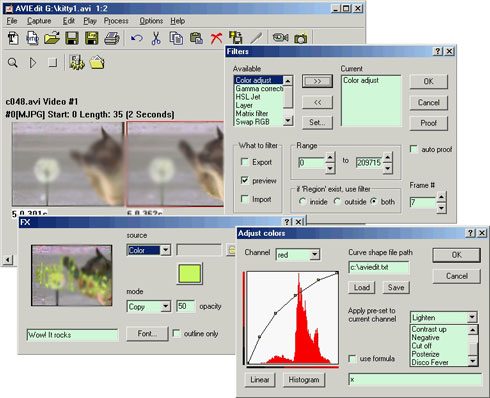Click the copy pages icon
The width and height of the screenshot is (490, 398).
176,38
